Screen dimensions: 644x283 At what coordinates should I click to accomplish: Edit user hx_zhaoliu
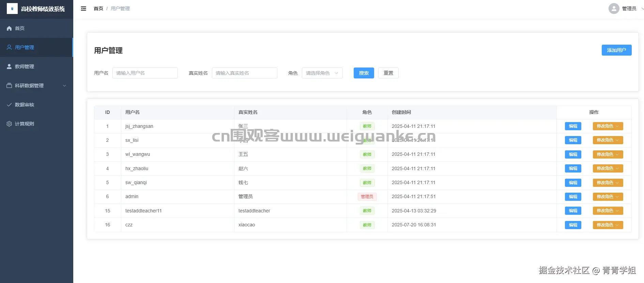click(573, 168)
